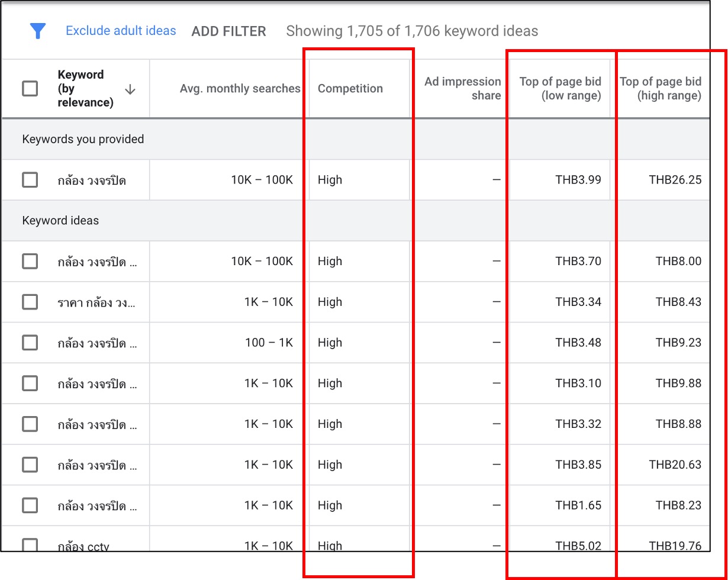Click the THB8.88 high range bid

pos(678,424)
